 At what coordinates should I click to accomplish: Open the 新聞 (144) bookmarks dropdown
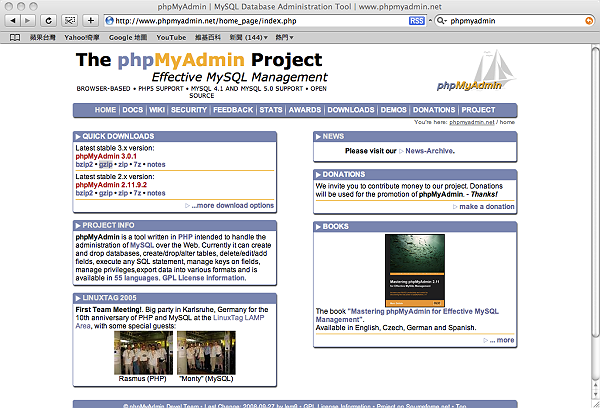pos(248,38)
